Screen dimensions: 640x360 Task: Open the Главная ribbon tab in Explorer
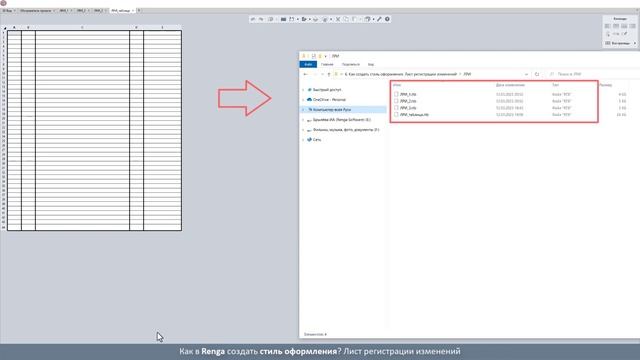(327, 64)
